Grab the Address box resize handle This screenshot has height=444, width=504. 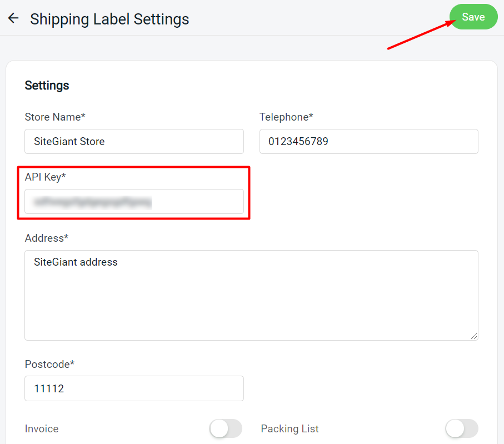[x=475, y=336]
